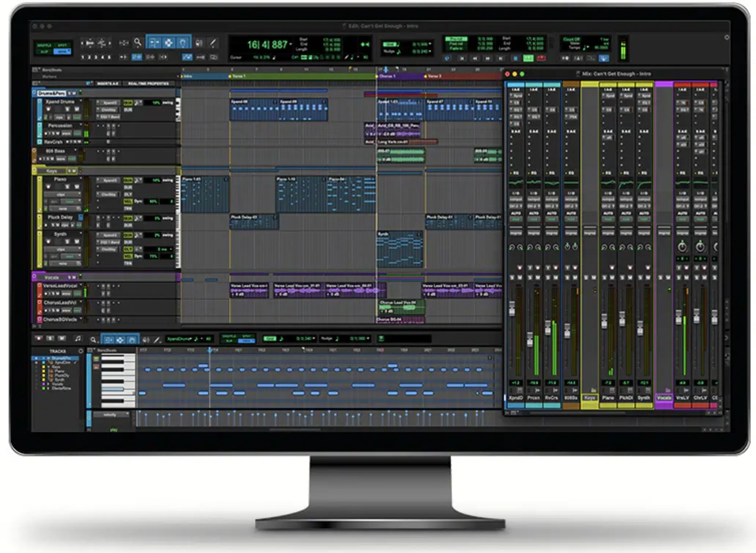The height and width of the screenshot is (553, 756).
Task: Click the Stop button in transport
Action: (515, 58)
